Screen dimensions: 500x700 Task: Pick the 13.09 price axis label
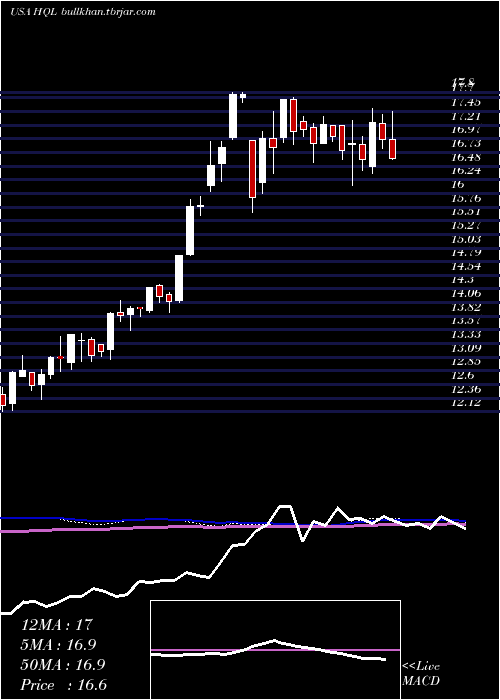(x=466, y=348)
